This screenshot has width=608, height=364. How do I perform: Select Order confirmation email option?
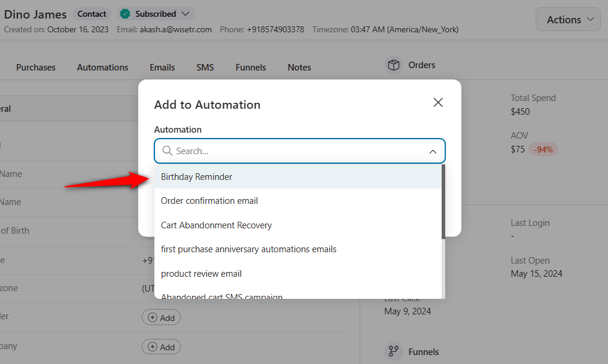[298, 201]
